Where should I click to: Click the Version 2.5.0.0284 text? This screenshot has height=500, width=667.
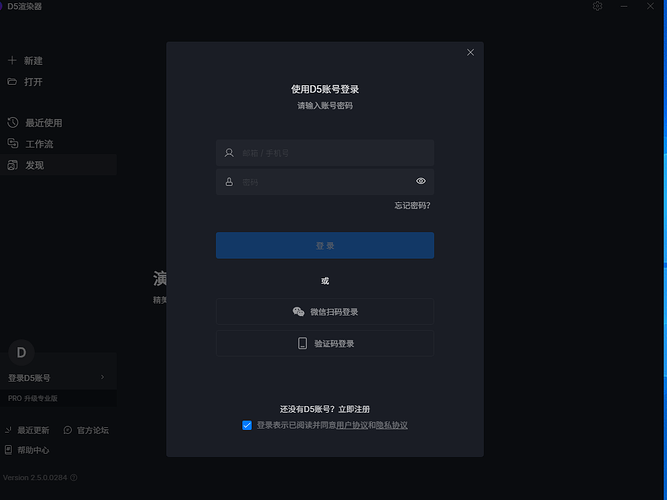point(35,477)
